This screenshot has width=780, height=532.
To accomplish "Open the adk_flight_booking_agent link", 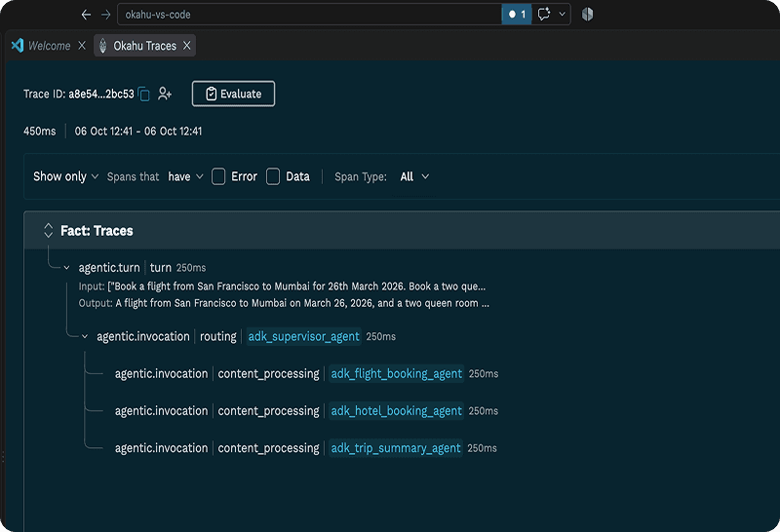I will [x=397, y=374].
